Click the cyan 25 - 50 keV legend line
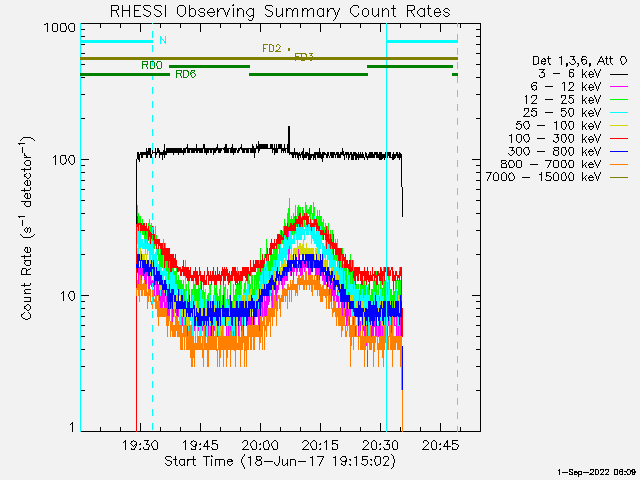The height and width of the screenshot is (480, 640). pyautogui.click(x=619, y=113)
